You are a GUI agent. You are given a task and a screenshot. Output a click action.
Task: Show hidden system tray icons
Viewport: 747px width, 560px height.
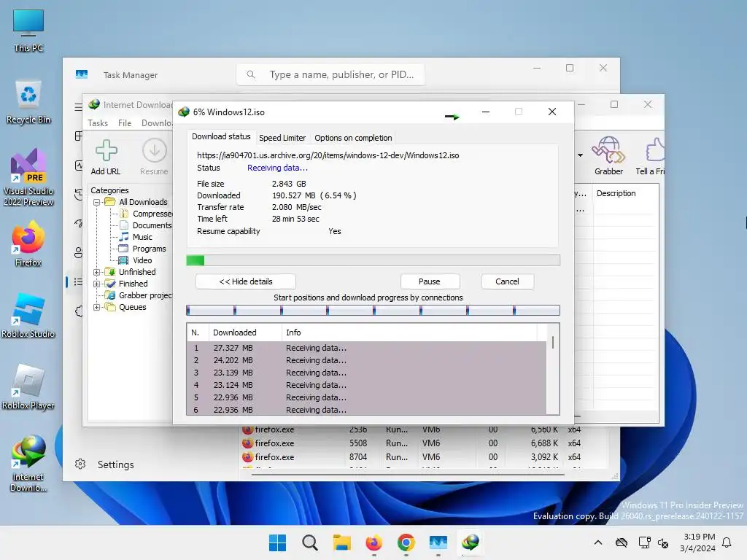(x=598, y=542)
